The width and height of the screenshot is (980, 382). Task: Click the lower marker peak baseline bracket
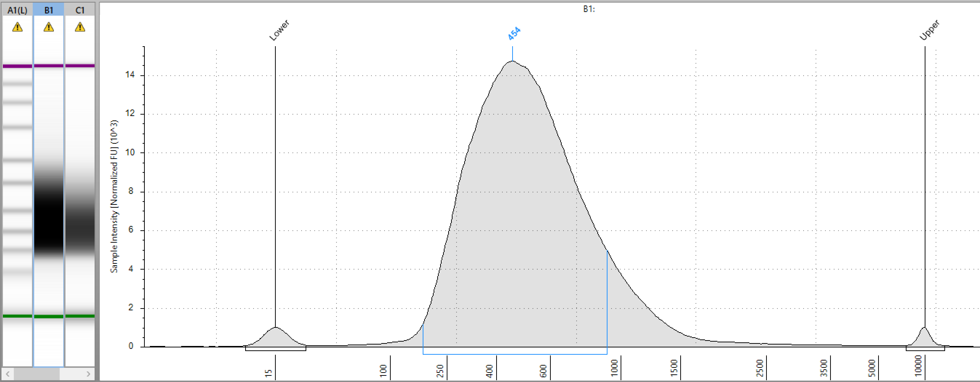pos(276,349)
